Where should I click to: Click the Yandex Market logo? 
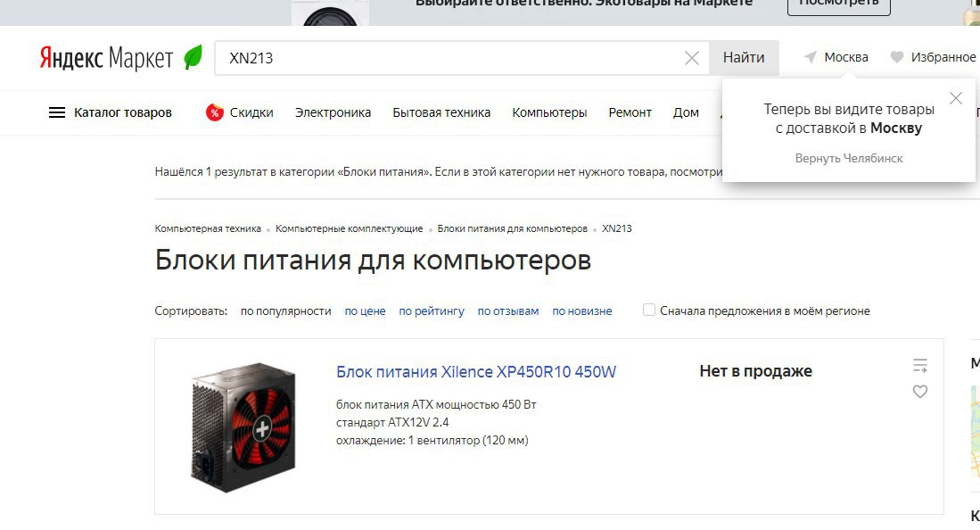[106, 58]
